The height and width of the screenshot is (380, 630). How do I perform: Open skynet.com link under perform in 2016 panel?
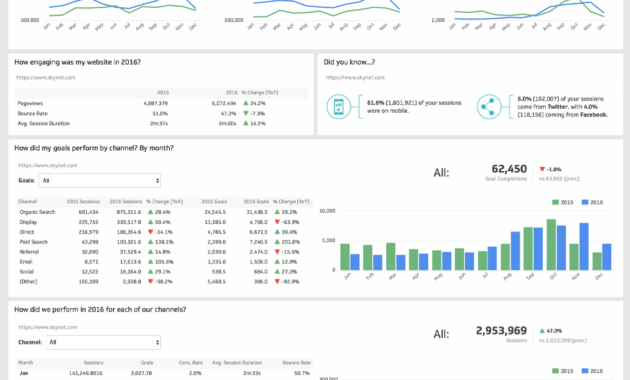47,327
